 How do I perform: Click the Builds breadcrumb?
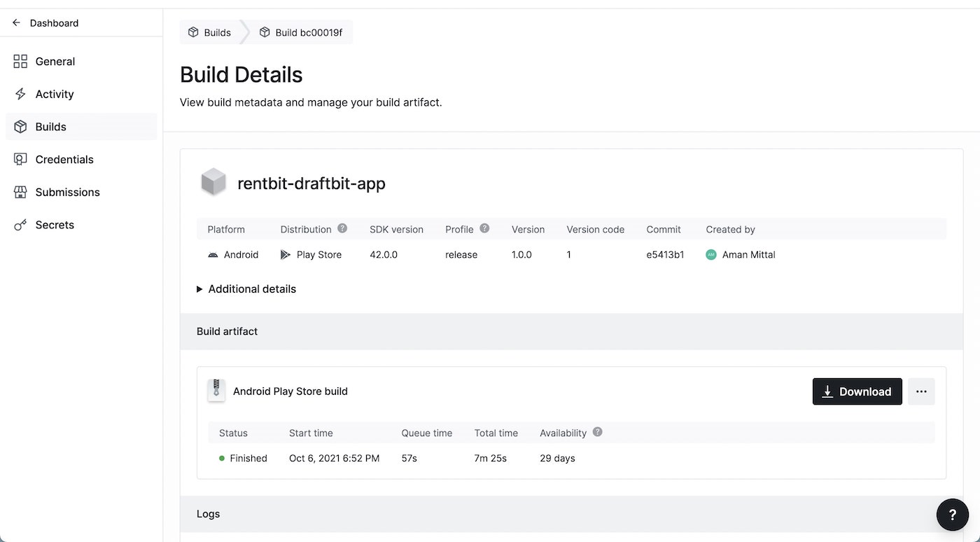coord(209,32)
